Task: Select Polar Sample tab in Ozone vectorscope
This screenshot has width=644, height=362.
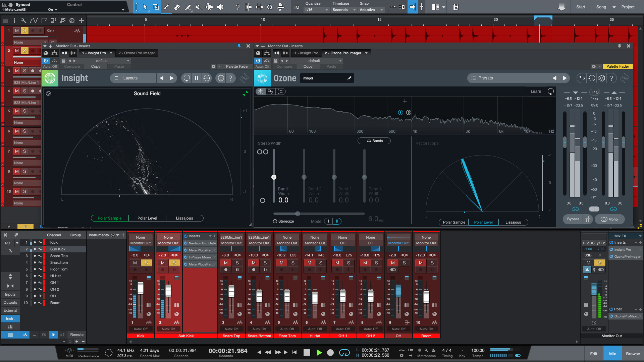Action: tap(454, 222)
